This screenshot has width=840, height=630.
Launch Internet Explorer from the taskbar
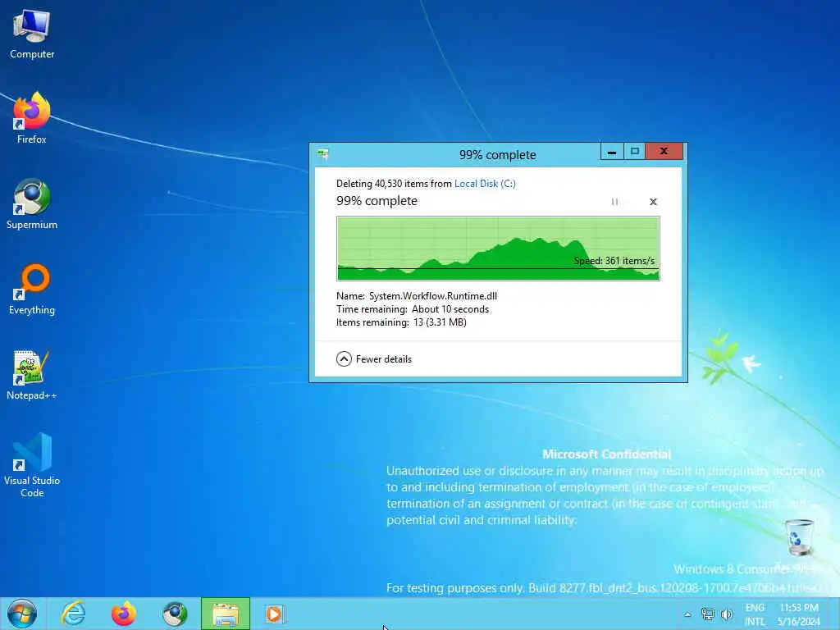click(x=73, y=614)
